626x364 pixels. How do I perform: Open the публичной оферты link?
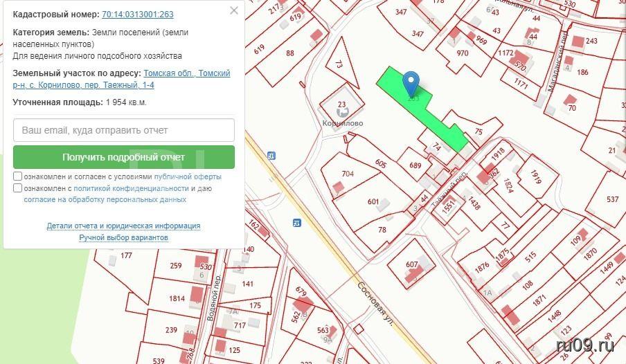pyautogui.click(x=193, y=176)
